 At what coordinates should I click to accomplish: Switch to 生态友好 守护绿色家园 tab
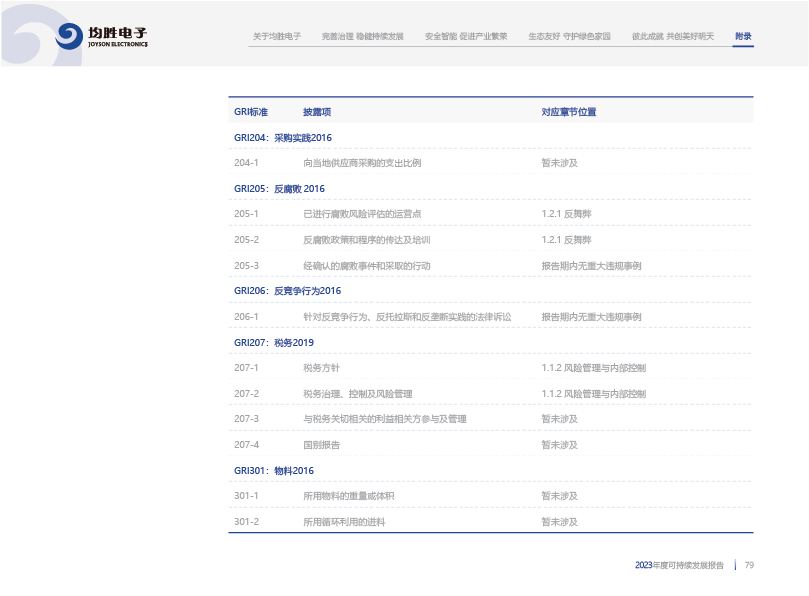pos(569,36)
